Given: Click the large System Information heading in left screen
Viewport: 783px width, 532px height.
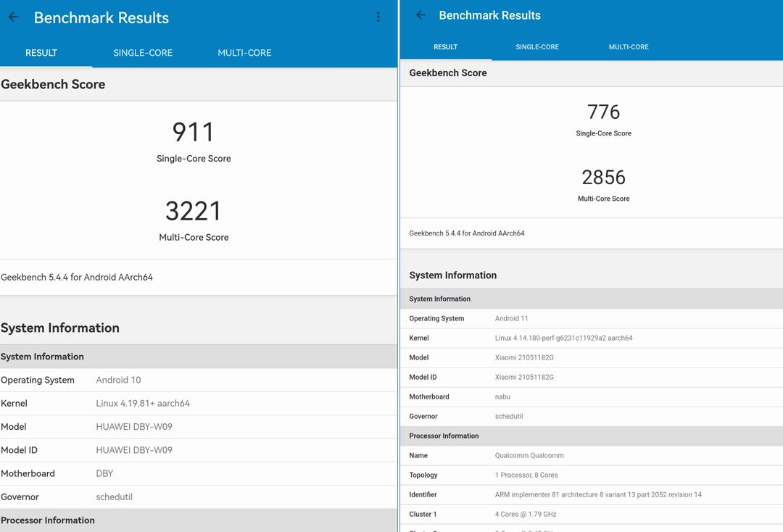Looking at the screenshot, I should (60, 328).
